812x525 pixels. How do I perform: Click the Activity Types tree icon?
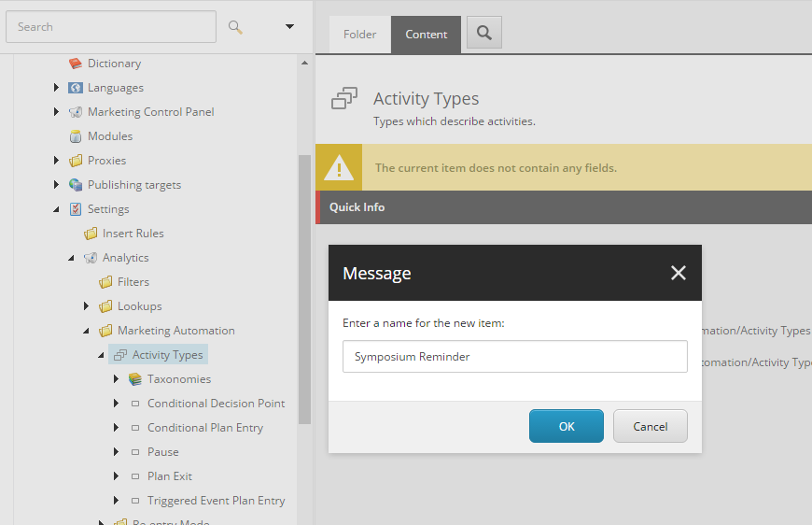point(120,355)
